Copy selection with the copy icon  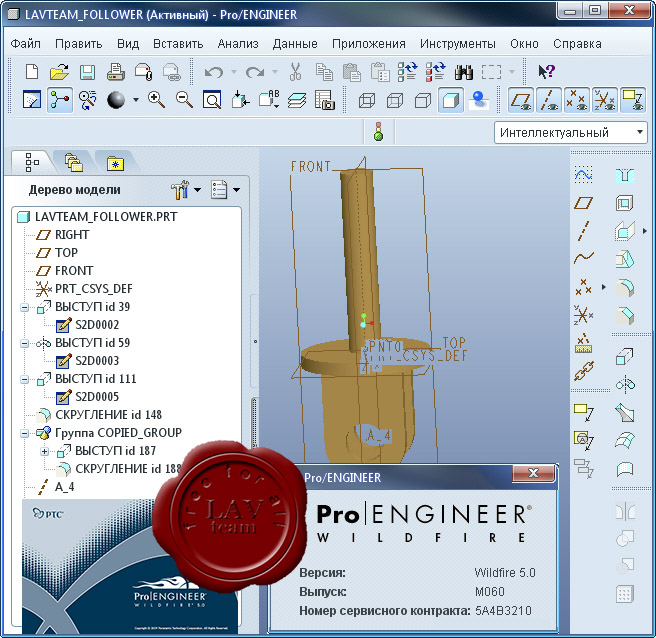[324, 72]
